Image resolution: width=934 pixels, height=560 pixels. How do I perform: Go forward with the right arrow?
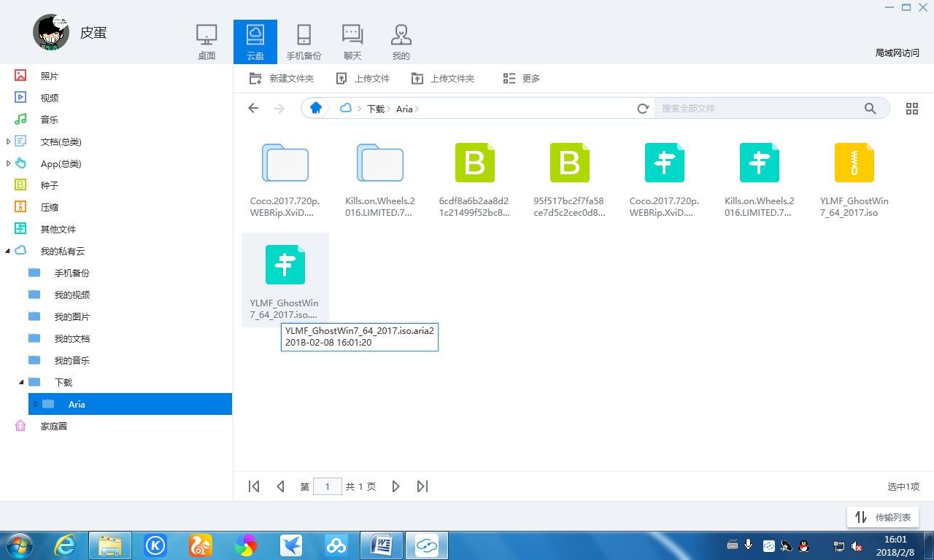(279, 108)
